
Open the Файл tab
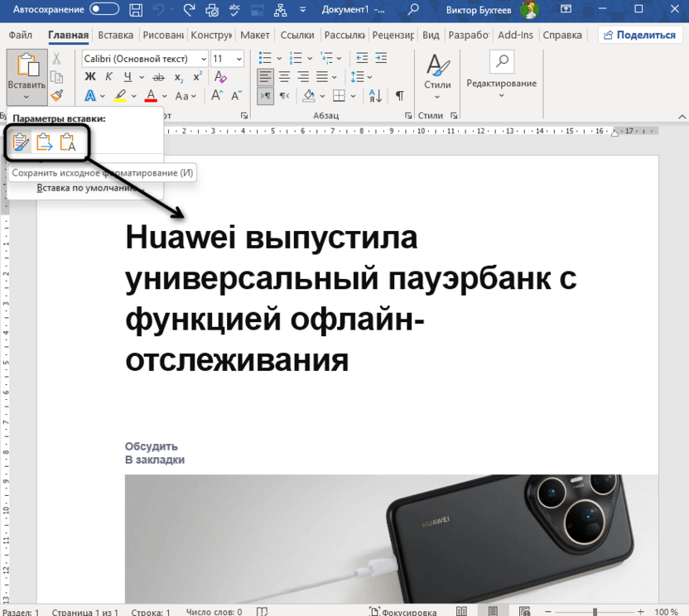point(20,35)
